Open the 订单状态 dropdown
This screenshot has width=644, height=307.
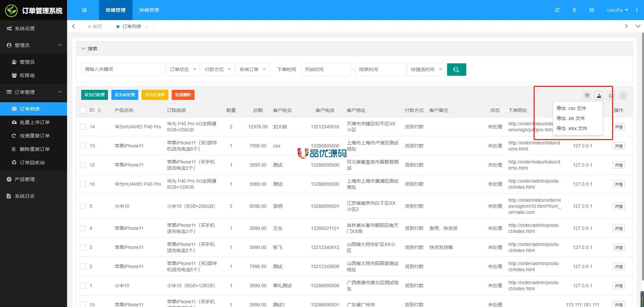183,69
